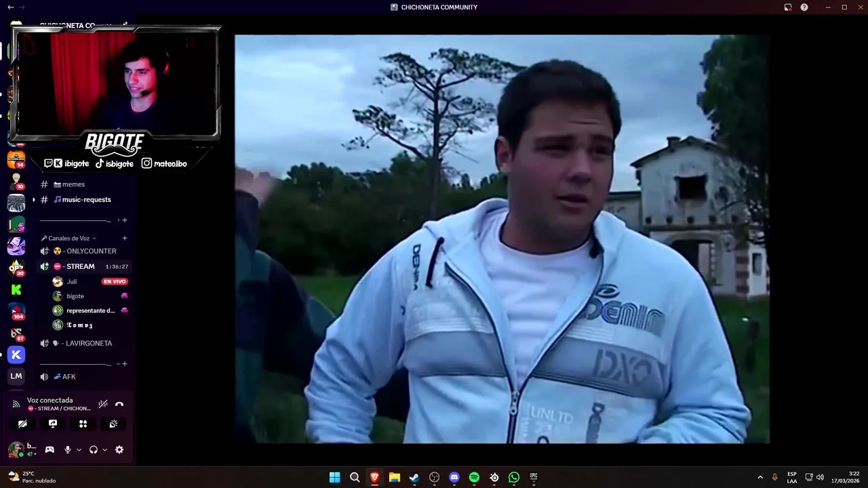Open server with 14 notifications badge
868x488 pixels.
coord(16,160)
